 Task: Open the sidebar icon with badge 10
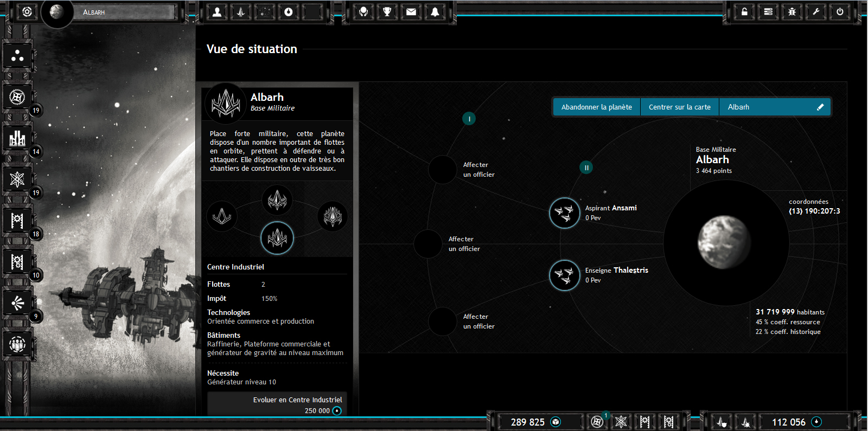(17, 262)
